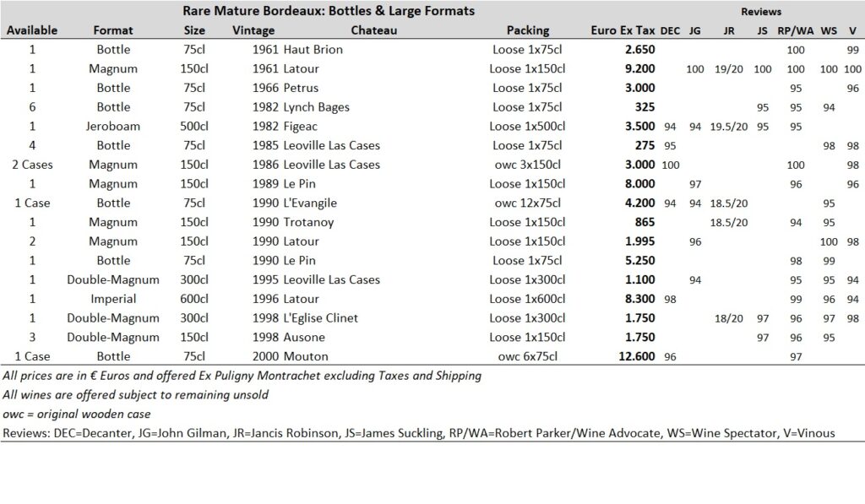Viewport: 865px width, 504px height.
Task: Select the 1982 Lynch Bages row
Action: 432,107
